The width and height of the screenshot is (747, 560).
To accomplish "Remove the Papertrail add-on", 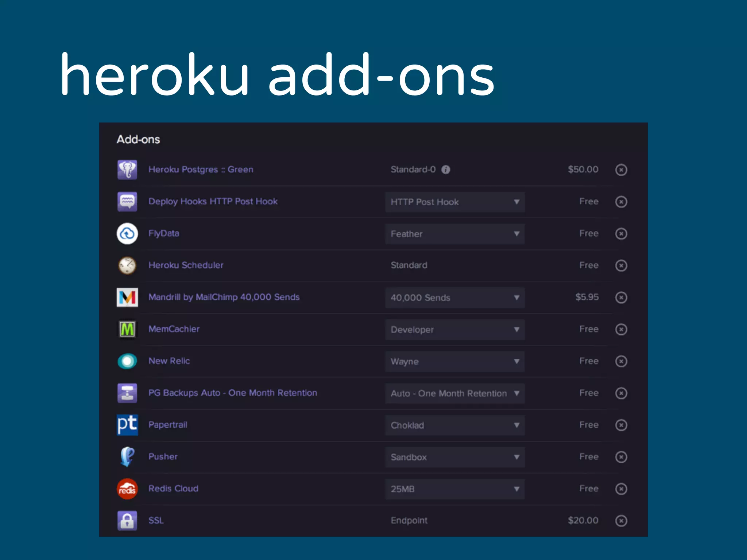I will coord(621,425).
